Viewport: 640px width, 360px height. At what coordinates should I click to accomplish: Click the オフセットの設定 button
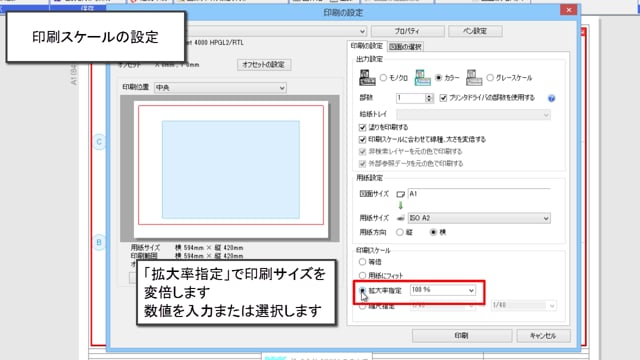coord(264,64)
